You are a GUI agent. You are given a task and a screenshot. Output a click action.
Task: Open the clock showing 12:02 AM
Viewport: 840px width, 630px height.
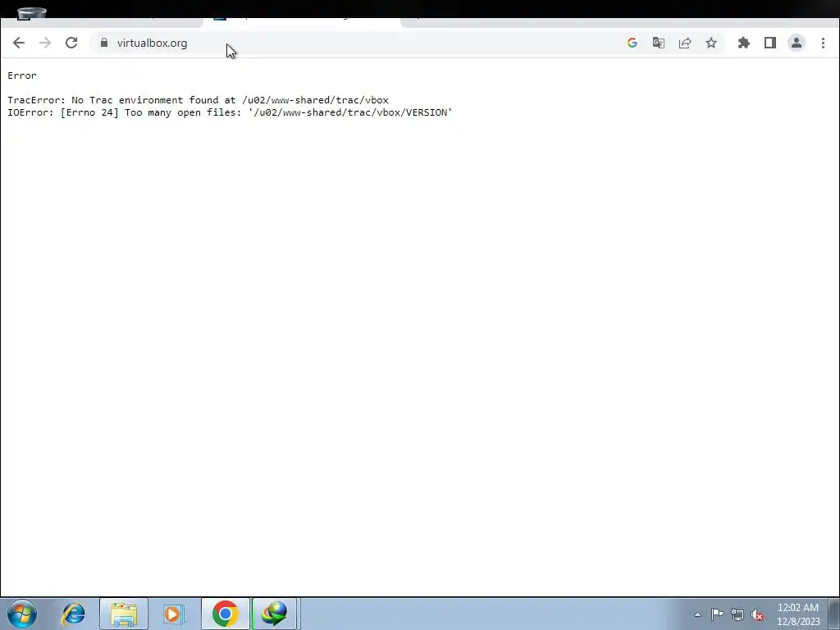click(798, 614)
